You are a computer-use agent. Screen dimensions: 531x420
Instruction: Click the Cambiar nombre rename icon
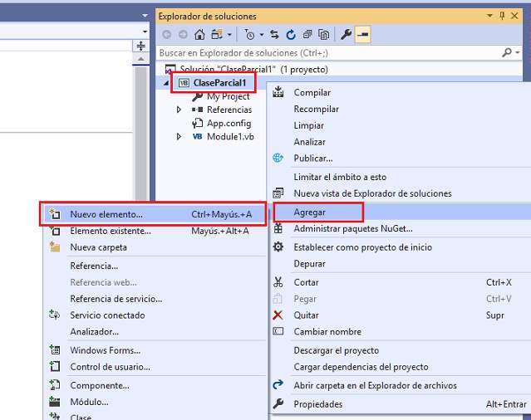[x=278, y=331]
